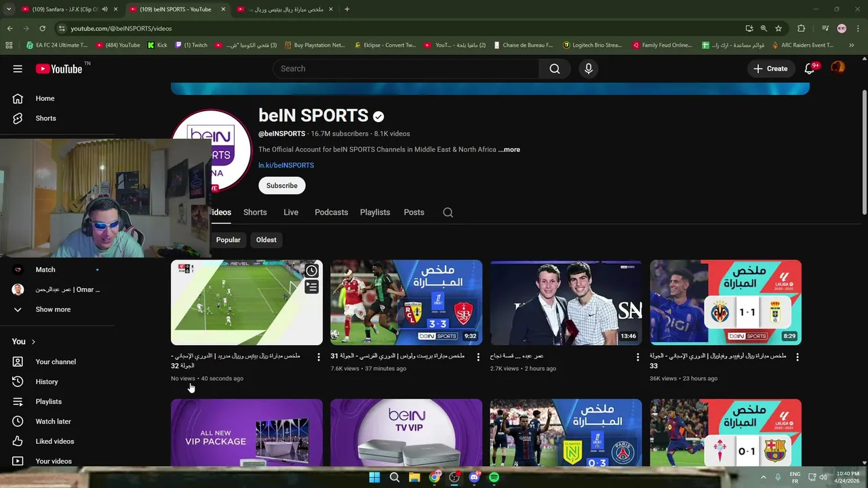Screen dimensions: 868x488
Task: Click the YouTube logo
Action: click(59, 68)
